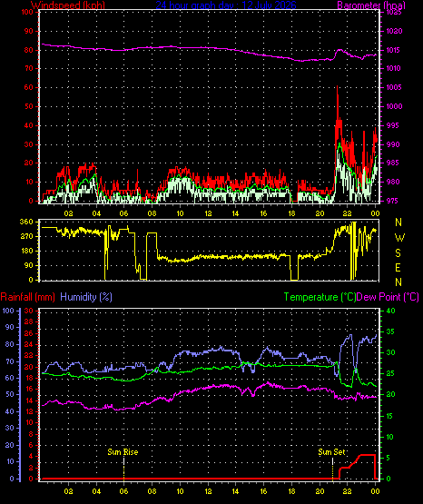The width and height of the screenshot is (423, 504).
Task: Click the '975' value on the barometer axis
Action: (x=393, y=201)
